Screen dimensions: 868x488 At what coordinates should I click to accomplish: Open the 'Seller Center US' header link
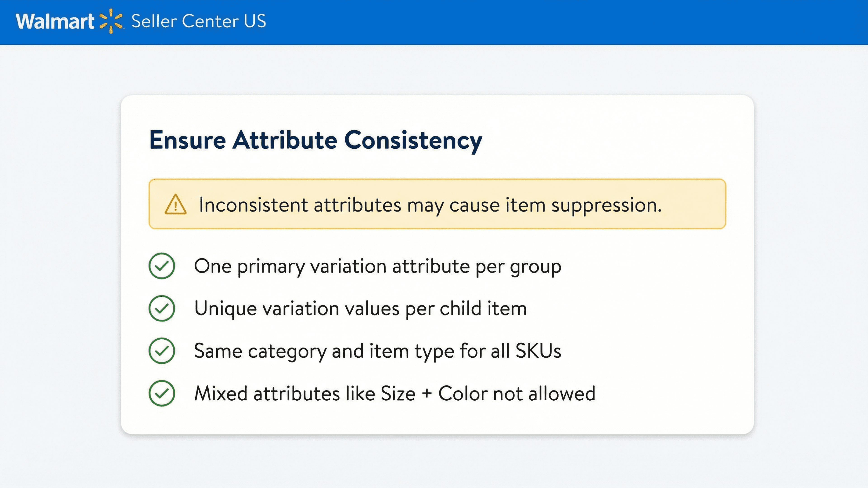coord(198,21)
